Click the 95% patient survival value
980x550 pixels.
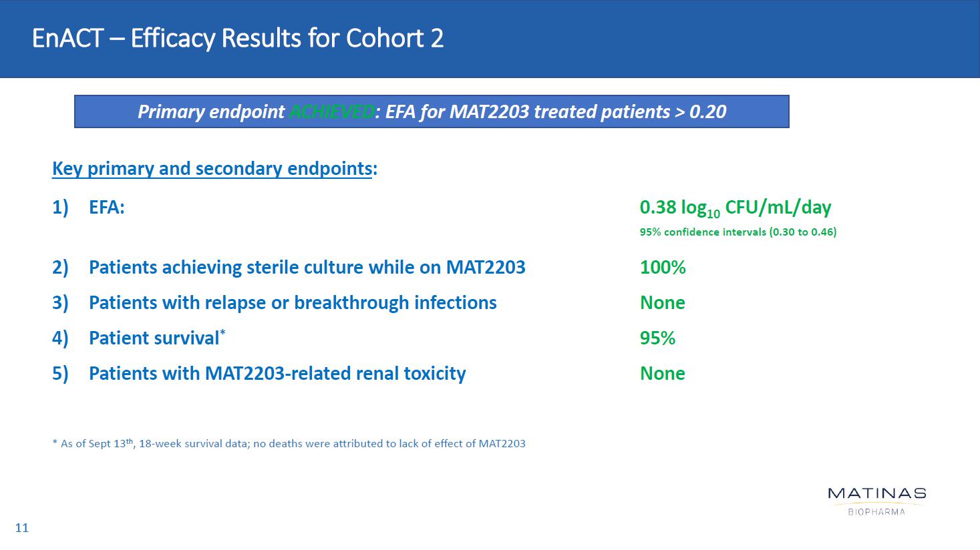click(657, 338)
